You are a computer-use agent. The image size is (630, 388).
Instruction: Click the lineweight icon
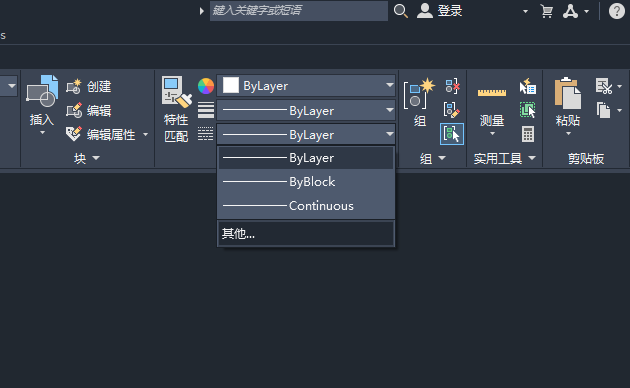[x=206, y=110]
